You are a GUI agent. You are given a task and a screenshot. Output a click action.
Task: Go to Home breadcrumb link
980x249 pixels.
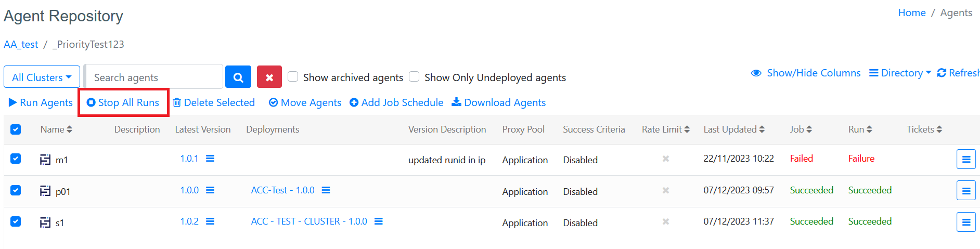click(x=911, y=12)
